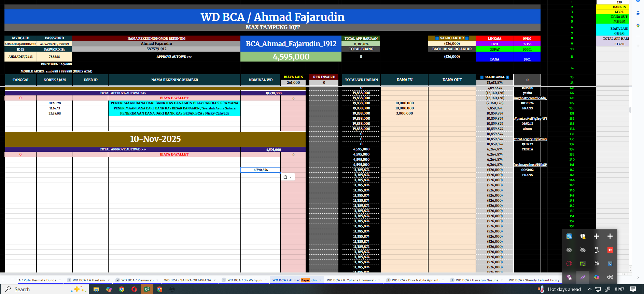Follow the prnt.sc/4d3Jg3rg link
The width and height of the screenshot is (644, 294).
coord(530,118)
